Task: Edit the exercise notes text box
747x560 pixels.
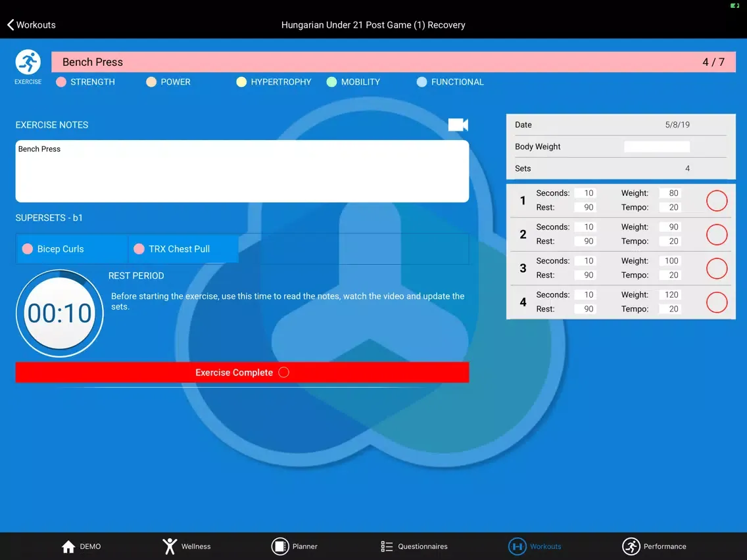Action: [x=242, y=171]
